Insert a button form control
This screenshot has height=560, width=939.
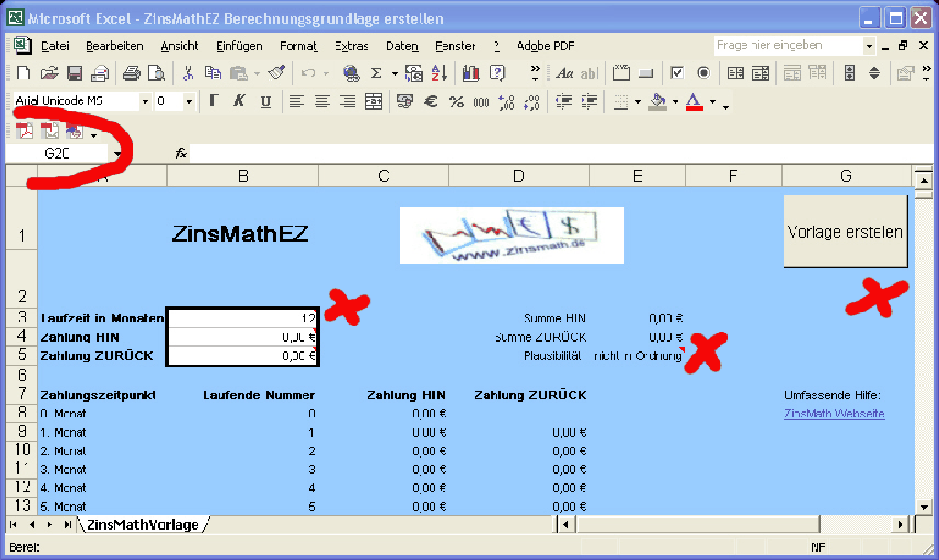tap(646, 73)
